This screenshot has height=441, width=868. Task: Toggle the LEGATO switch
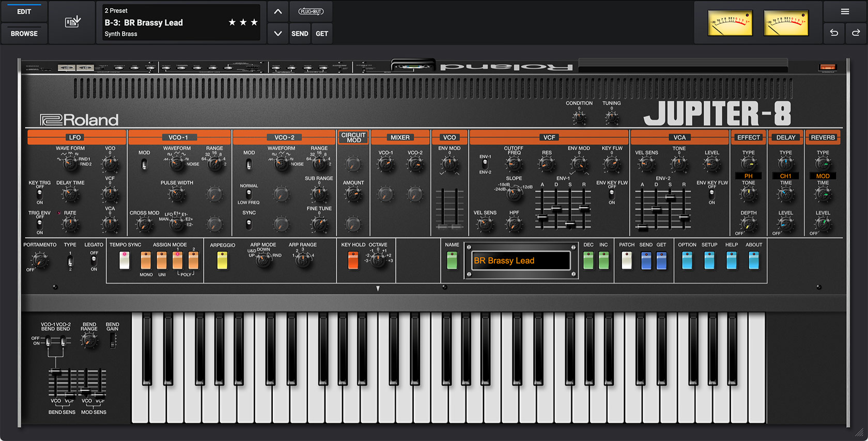point(94,260)
